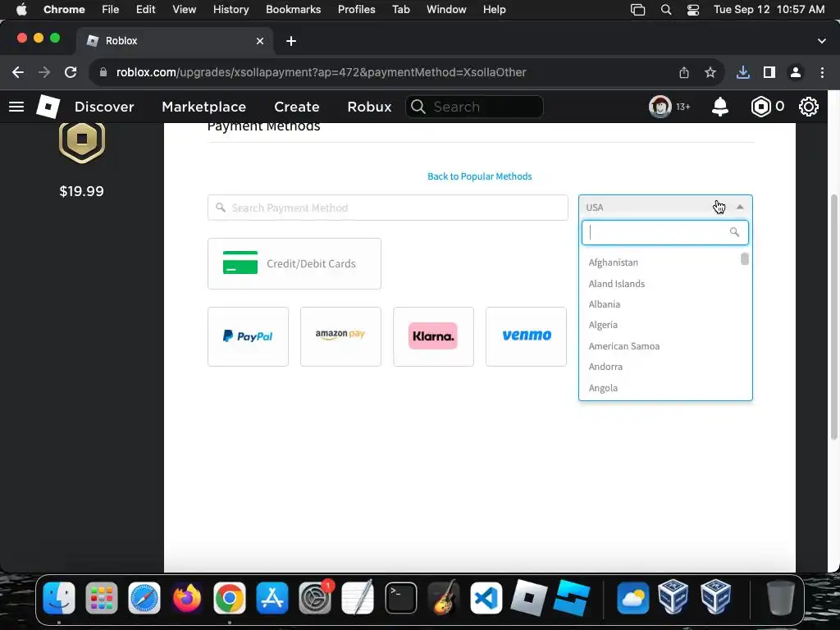Screen dimensions: 840x630
Task: Open Chrome downloads icon
Action: (743, 72)
